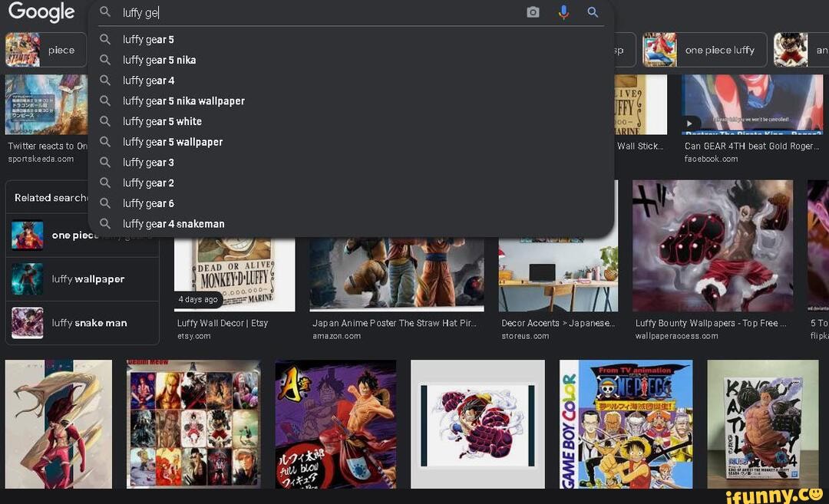Select the 'luffy gear 5 nika' suggestion

[x=160, y=60]
